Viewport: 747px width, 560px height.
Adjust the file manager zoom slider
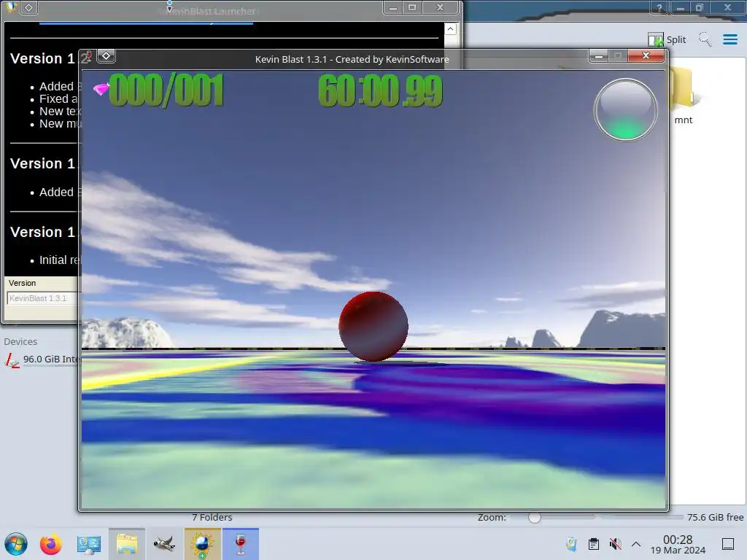[x=535, y=517]
